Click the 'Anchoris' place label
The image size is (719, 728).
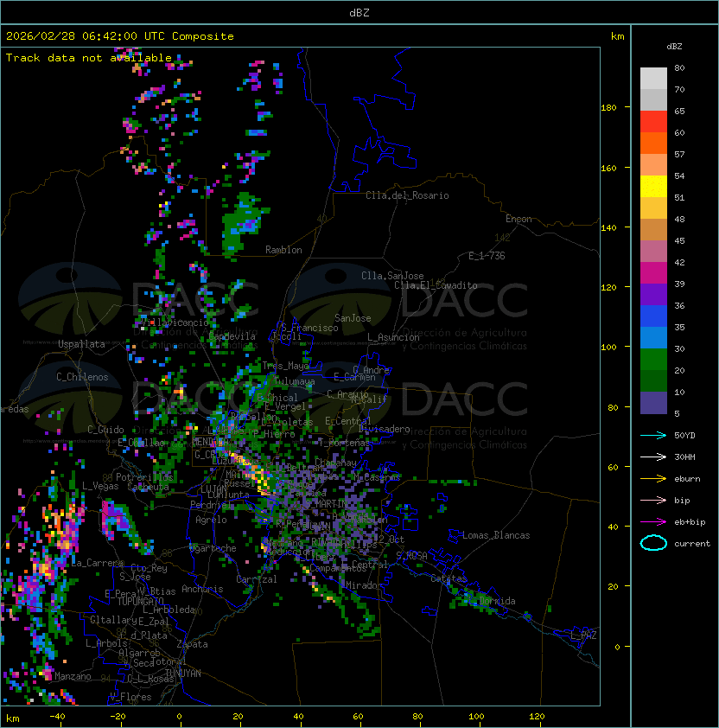point(202,589)
